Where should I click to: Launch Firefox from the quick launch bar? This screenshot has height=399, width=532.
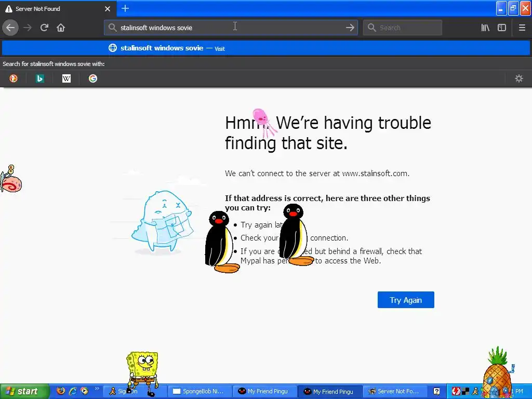click(61, 391)
